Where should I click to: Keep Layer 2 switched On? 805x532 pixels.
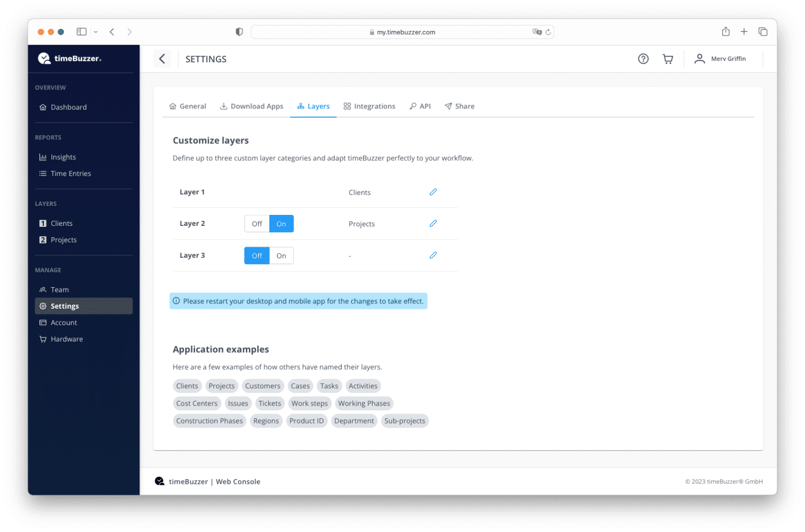pos(281,224)
